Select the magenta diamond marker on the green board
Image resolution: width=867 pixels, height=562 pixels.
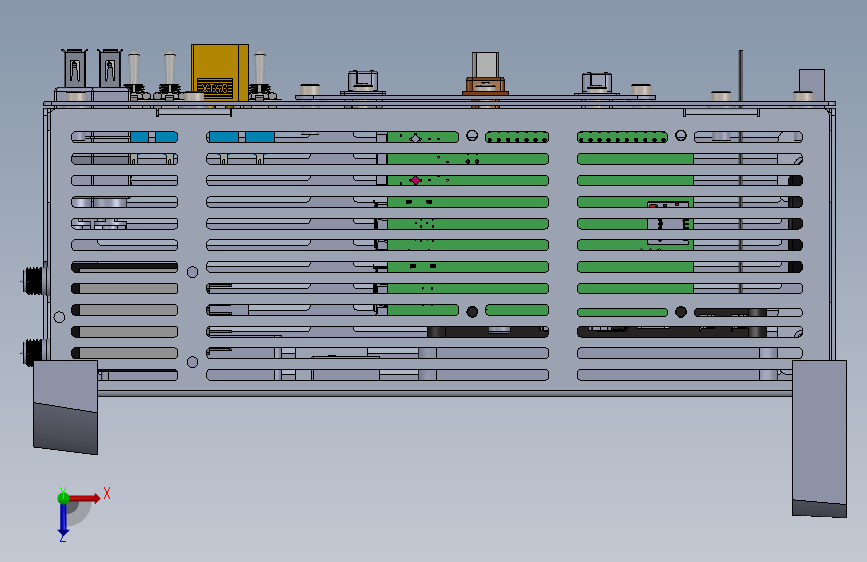click(415, 180)
